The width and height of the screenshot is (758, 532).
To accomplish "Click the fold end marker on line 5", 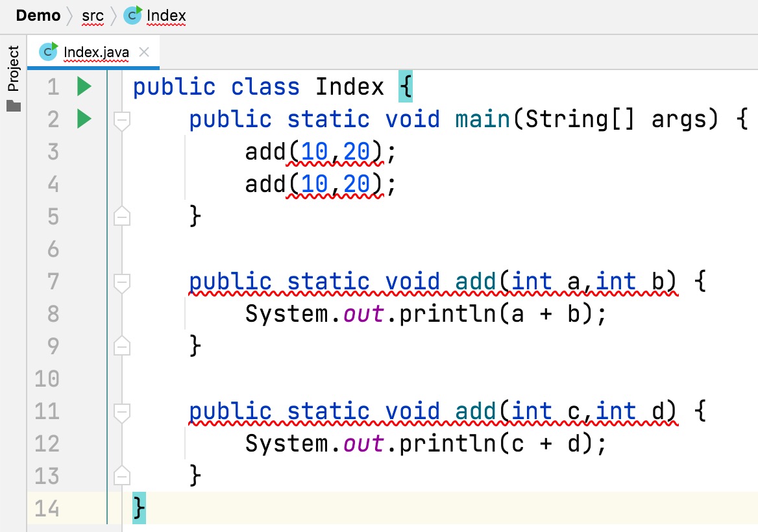I will (x=121, y=217).
